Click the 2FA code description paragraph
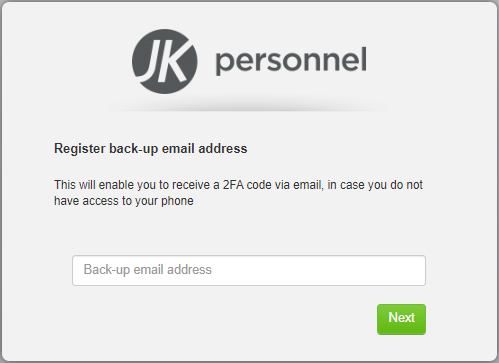 point(238,193)
